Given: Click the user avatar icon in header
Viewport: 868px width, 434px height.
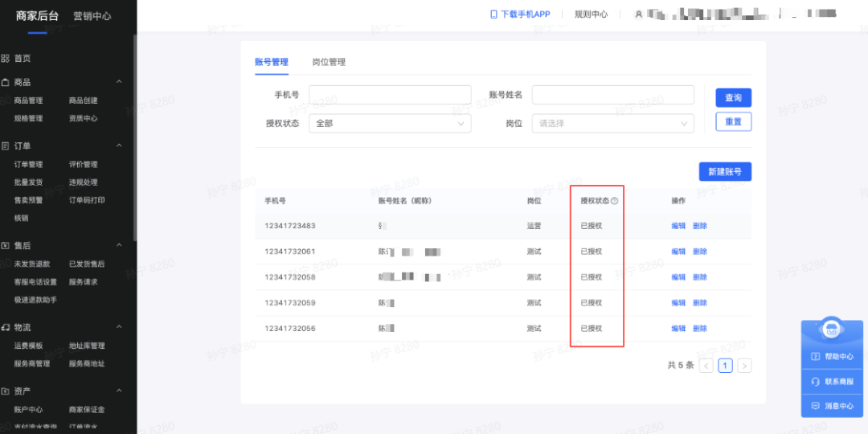Looking at the screenshot, I should click(x=639, y=14).
